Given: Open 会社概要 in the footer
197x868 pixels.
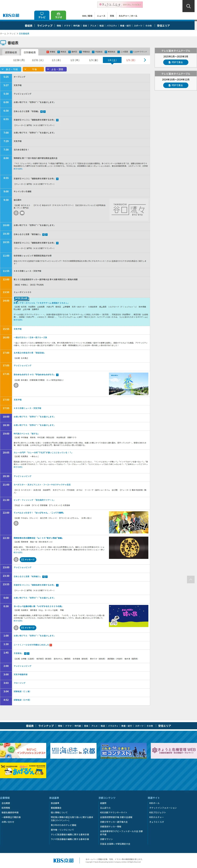Looking at the screenshot, I should coord(6,803).
